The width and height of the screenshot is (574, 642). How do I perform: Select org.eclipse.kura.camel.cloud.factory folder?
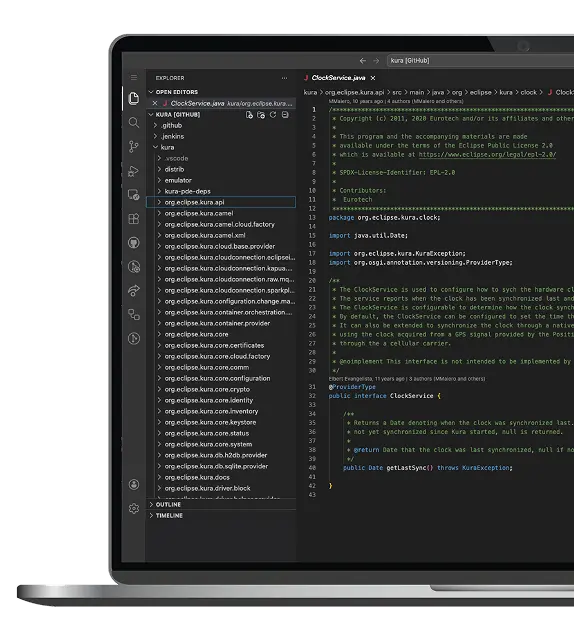(x=221, y=224)
